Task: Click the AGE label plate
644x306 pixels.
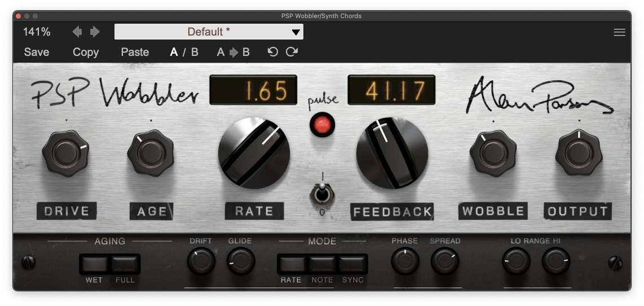Action: point(152,211)
